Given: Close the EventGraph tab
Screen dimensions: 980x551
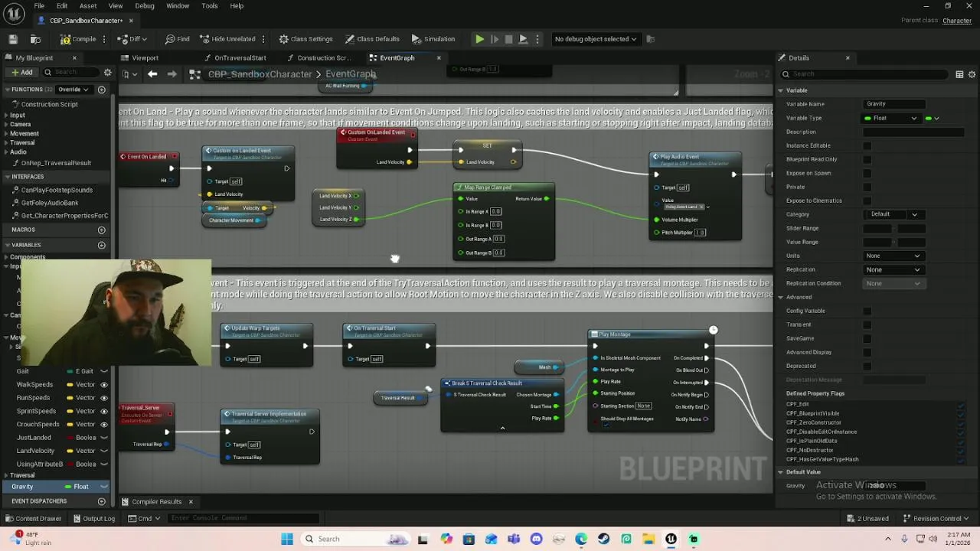Looking at the screenshot, I should coord(439,58).
